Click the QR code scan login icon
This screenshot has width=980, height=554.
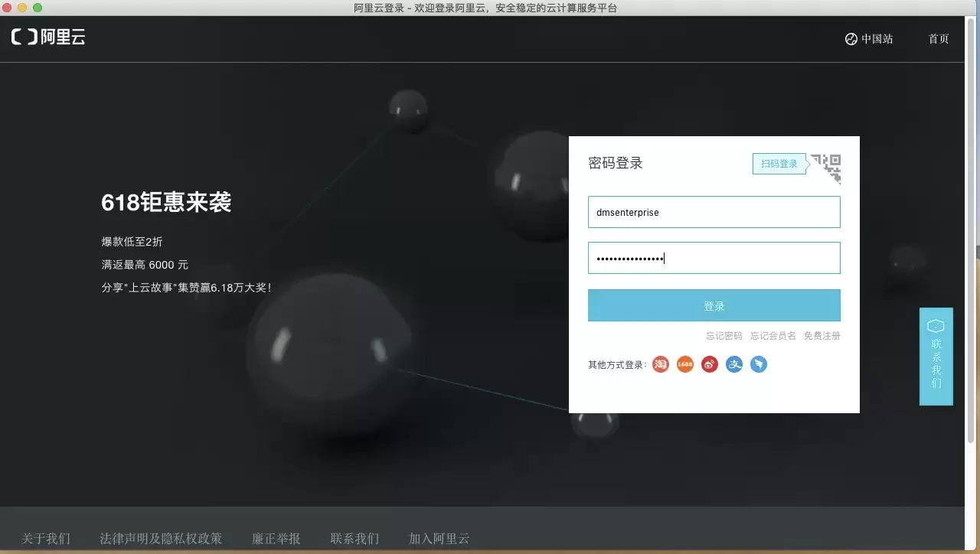tap(827, 168)
